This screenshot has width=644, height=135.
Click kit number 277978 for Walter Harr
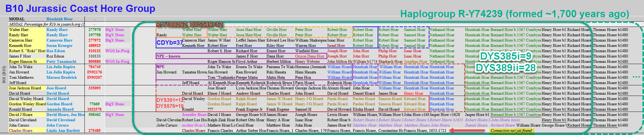tap(94, 30)
